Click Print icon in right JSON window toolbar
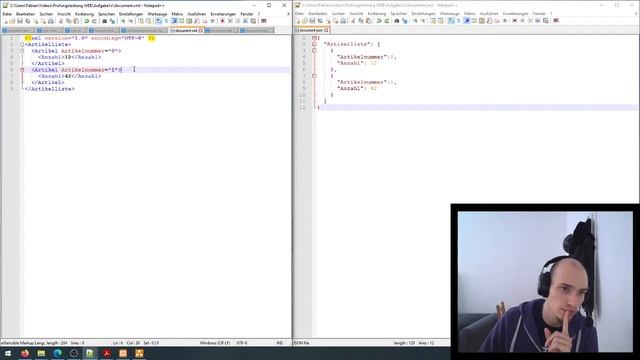The width and height of the screenshot is (640, 360). (343, 21)
